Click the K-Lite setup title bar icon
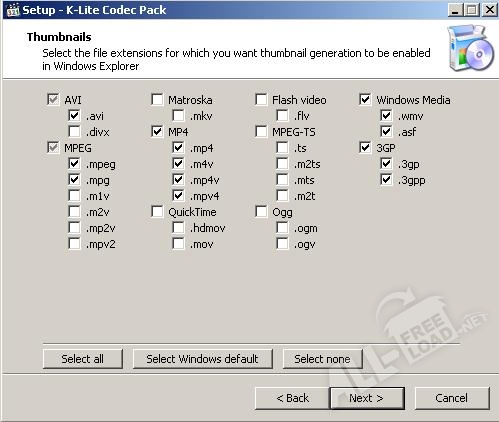 13,10
